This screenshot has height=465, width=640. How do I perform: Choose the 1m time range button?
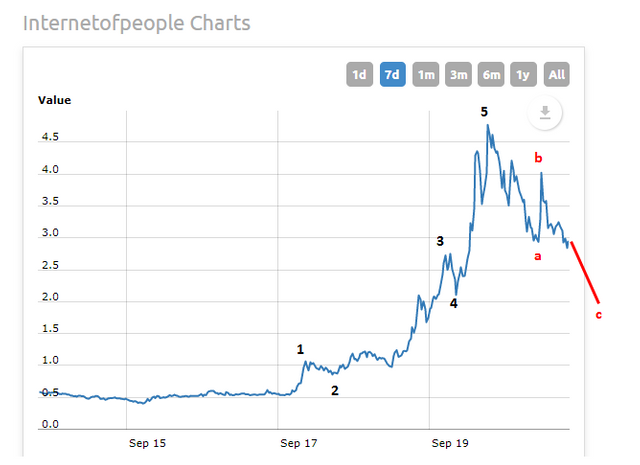426,74
